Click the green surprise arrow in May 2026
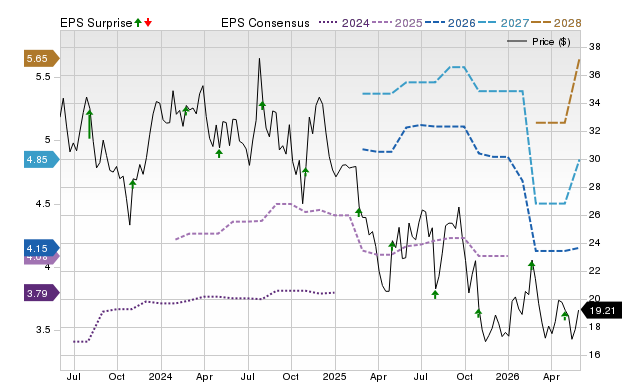Image resolution: width=640 pixels, height=382 pixels. pos(565,315)
